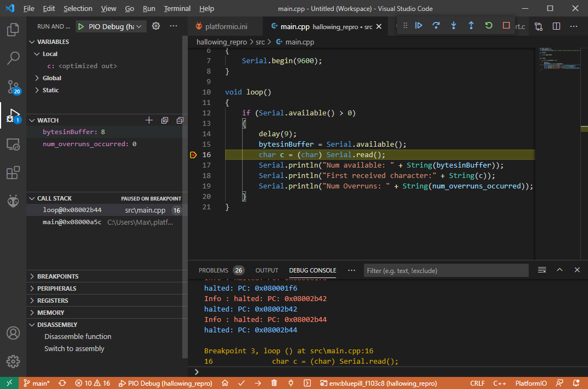This screenshot has width=588, height=389.
Task: Open new PlatformIO terminal from status bar
Action: (307, 383)
